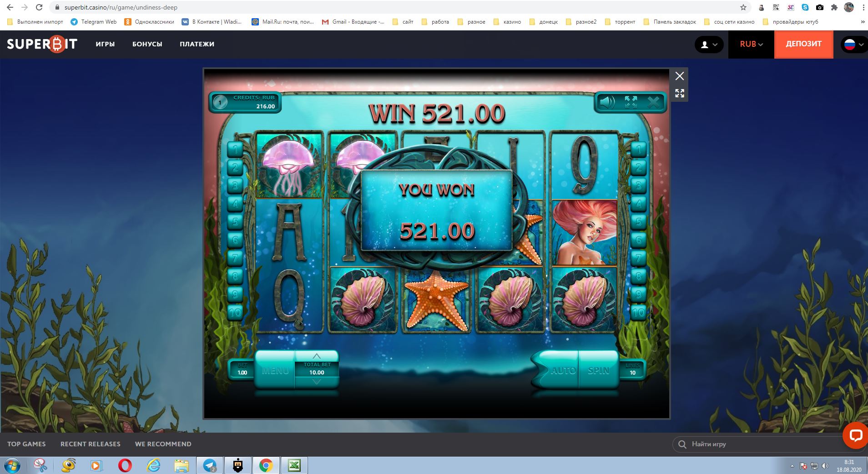Start AUTO spin mode
Viewport: 868px width, 474px height.
[x=562, y=370]
